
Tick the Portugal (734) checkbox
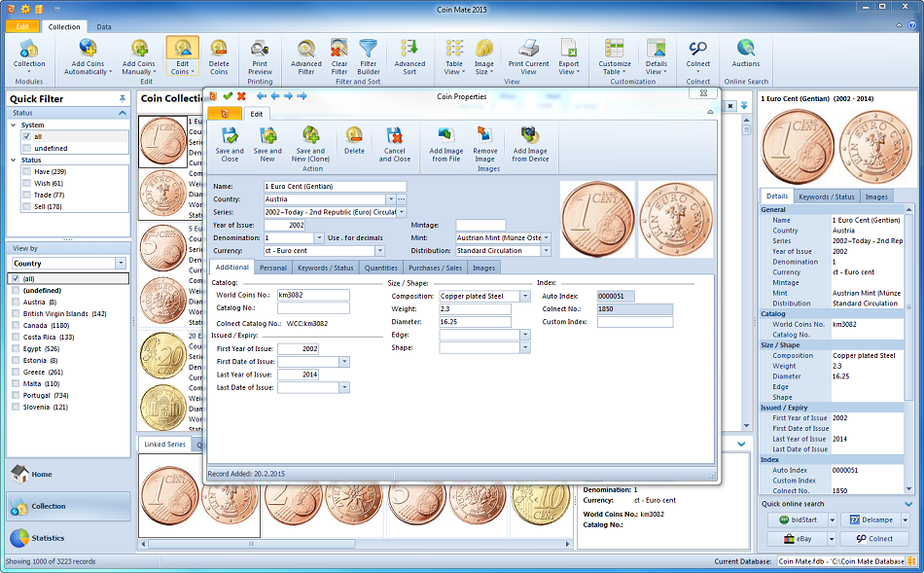click(16, 396)
